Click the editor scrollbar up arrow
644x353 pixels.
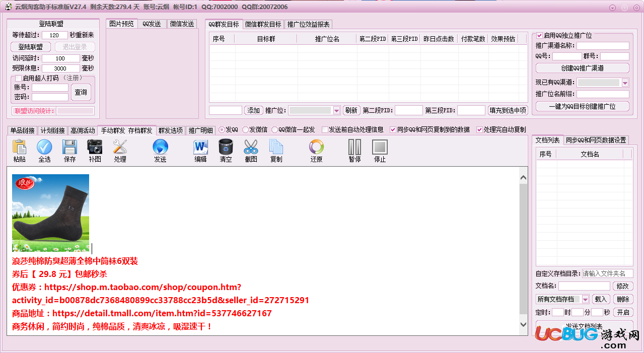(x=523, y=178)
